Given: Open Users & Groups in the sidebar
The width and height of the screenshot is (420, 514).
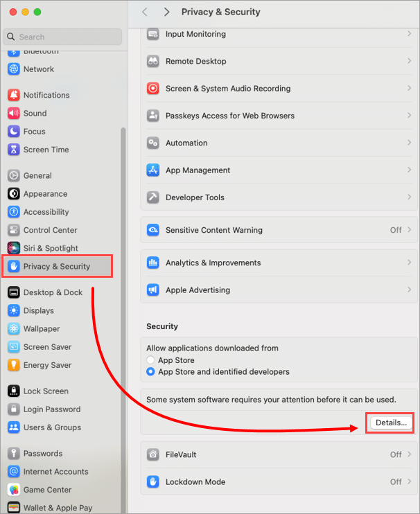Looking at the screenshot, I should (44, 427).
